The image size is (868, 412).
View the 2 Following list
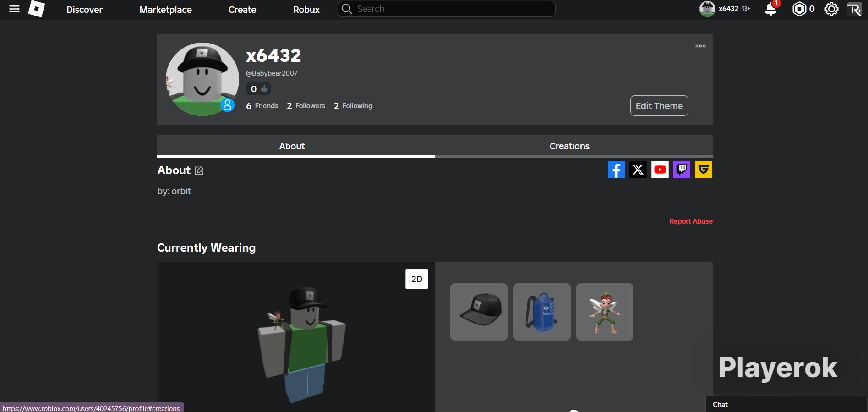[353, 106]
